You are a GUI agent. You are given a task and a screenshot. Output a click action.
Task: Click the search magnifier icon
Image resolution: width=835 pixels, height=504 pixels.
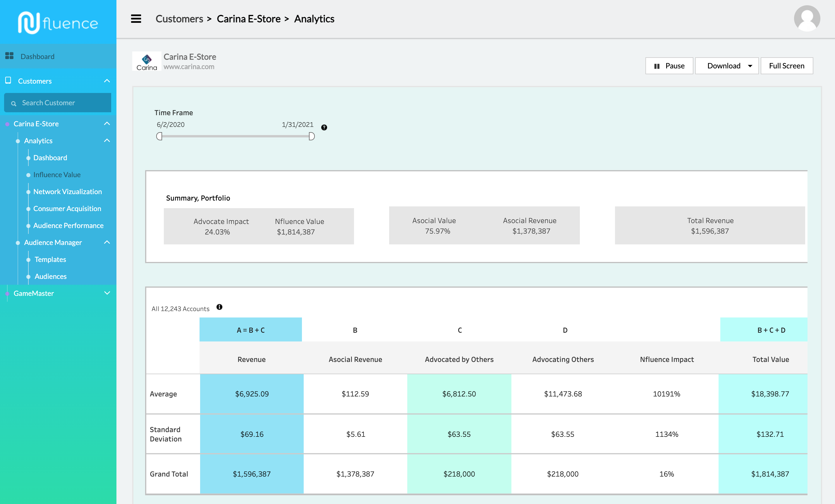[13, 103]
